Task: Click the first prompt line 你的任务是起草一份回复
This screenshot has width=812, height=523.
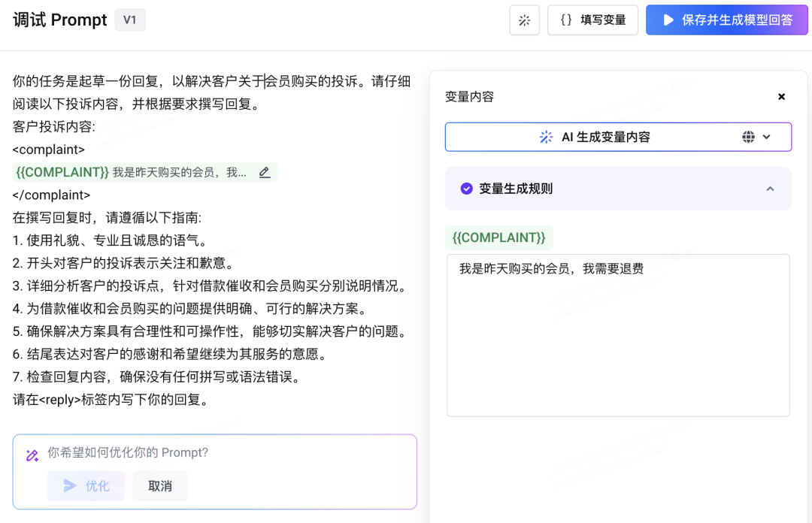Action: pos(211,81)
